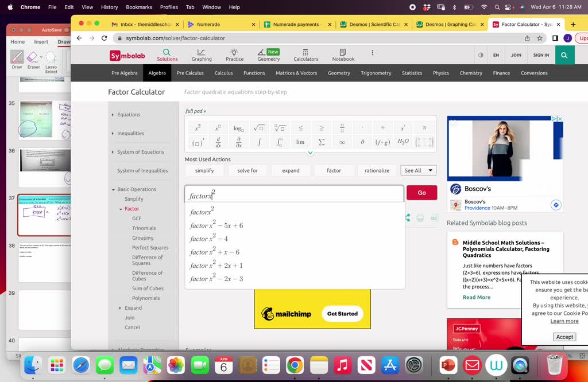The image size is (588, 382).
Task: Insert the summation sigma symbol
Action: pyautogui.click(x=321, y=142)
